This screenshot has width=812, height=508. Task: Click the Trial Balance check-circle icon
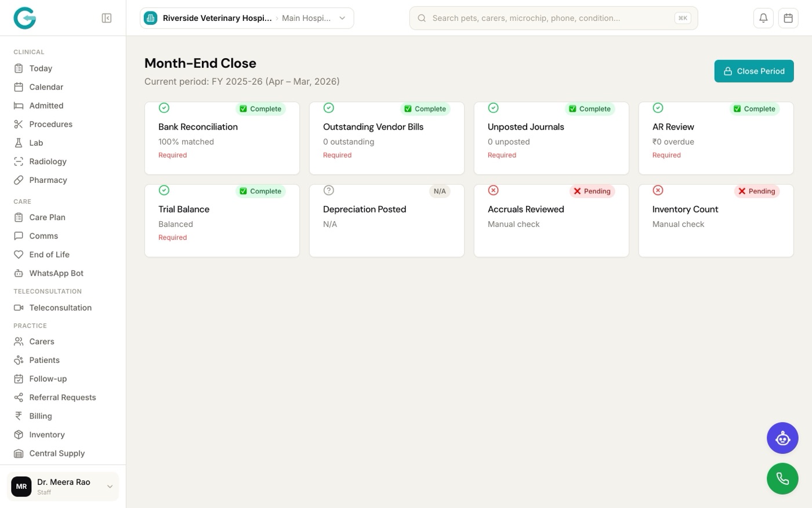[164, 190]
